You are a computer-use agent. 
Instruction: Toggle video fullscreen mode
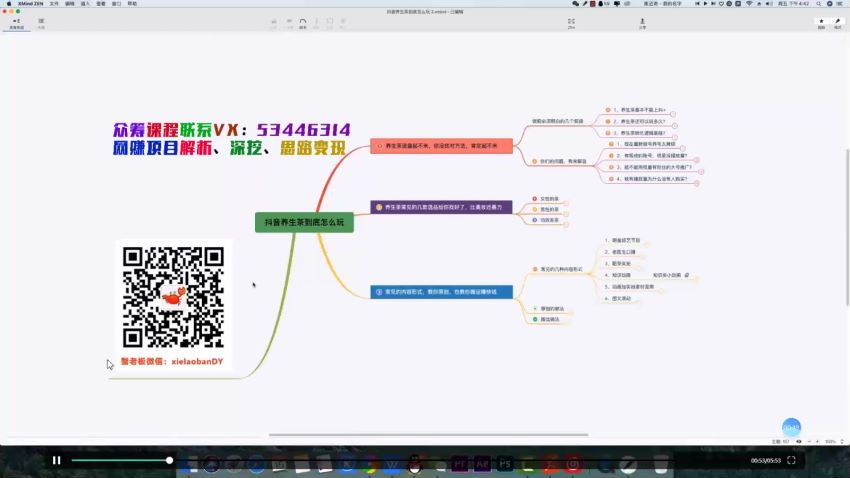pos(791,460)
